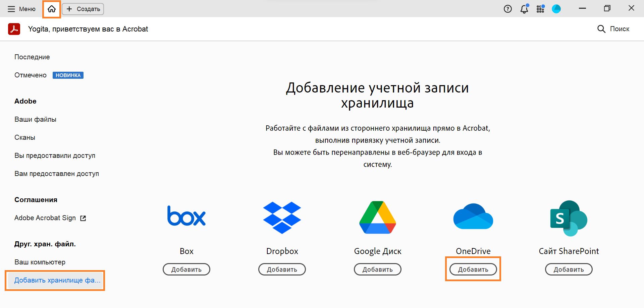
Task: Click the Adobe Acrobat logo icon
Action: (x=14, y=29)
